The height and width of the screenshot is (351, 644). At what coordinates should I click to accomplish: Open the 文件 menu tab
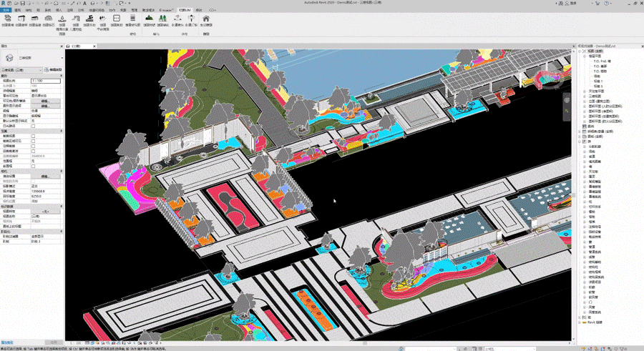coord(6,11)
